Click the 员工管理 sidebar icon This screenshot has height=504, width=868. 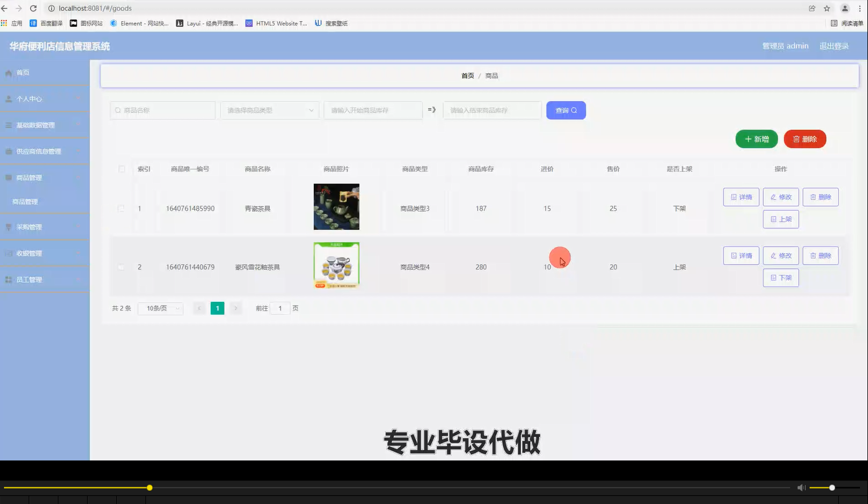pos(8,279)
